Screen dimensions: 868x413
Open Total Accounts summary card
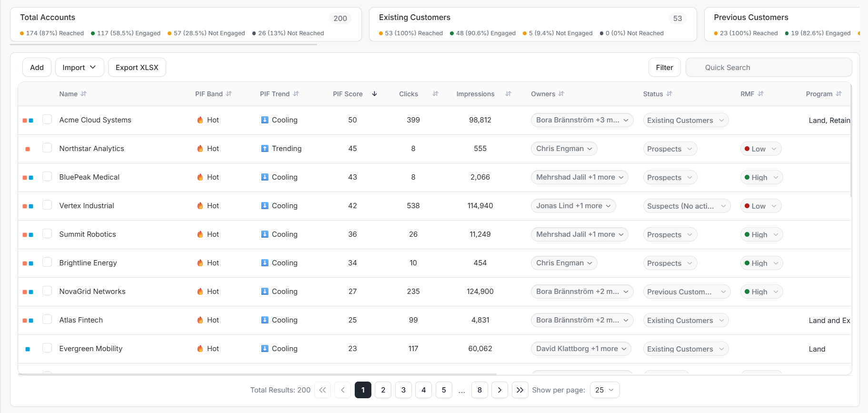point(186,24)
